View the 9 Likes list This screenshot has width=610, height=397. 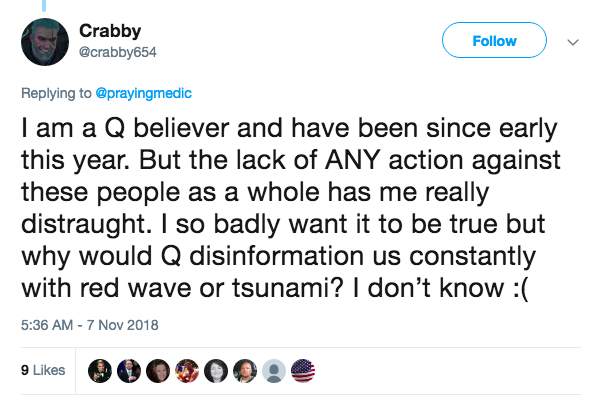(x=43, y=370)
